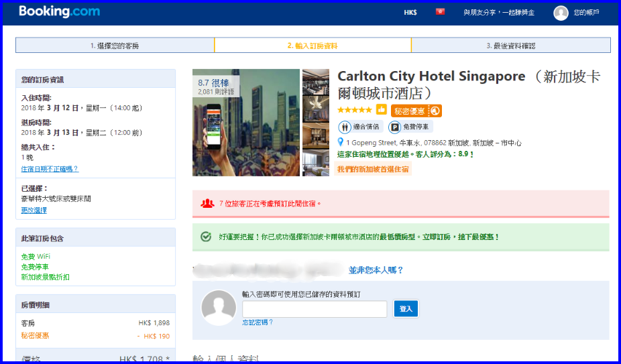621x364 pixels.
Task: Click the 免費 WiFi text
Action: click(x=36, y=257)
